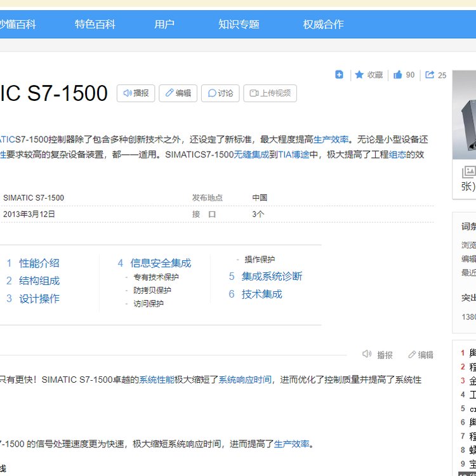This screenshot has width=476, height=476.
Task: Go to 集成系统诊断 section
Action: click(272, 276)
